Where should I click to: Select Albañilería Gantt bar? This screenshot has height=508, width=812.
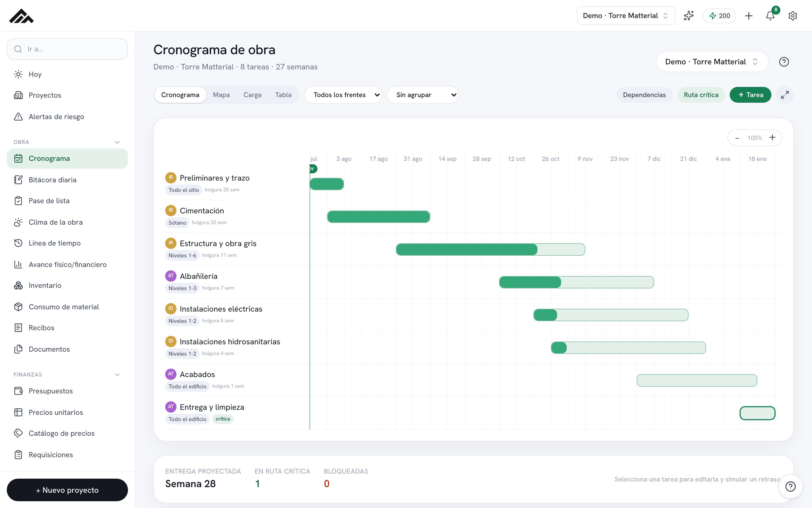tap(577, 282)
